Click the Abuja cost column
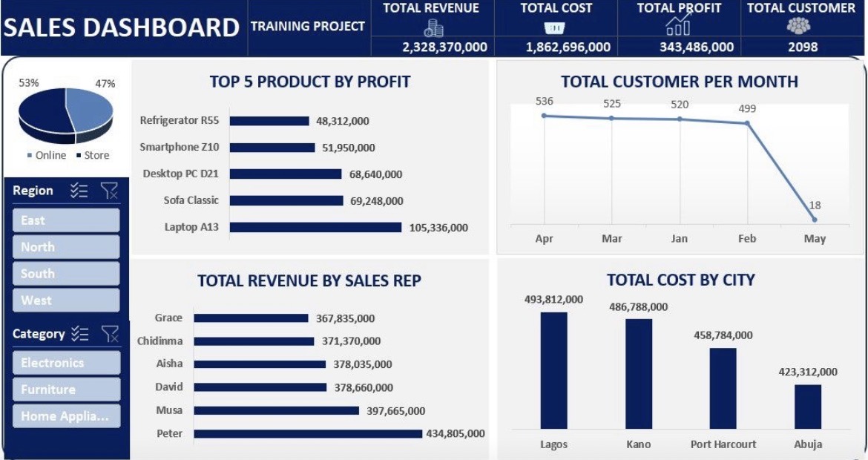Viewport: 868px width, 460px height. [x=808, y=407]
